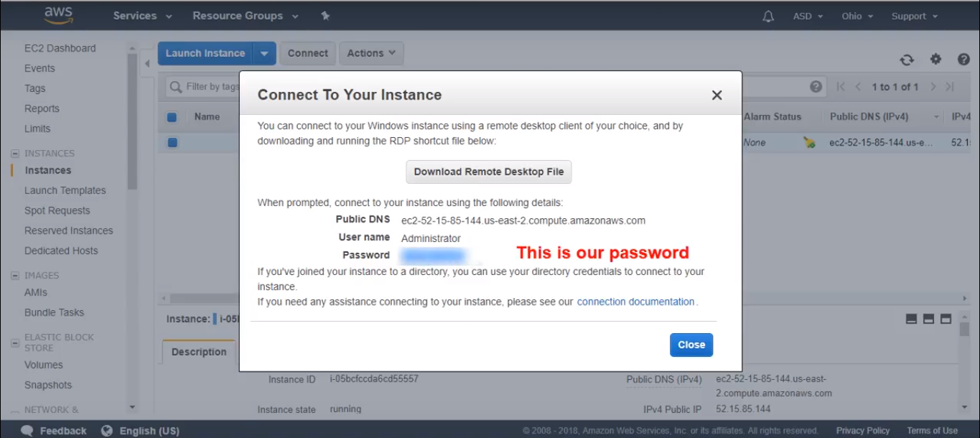Expand the Launch Instance dropdown arrow
Image resolution: width=980 pixels, height=438 pixels.
point(264,53)
